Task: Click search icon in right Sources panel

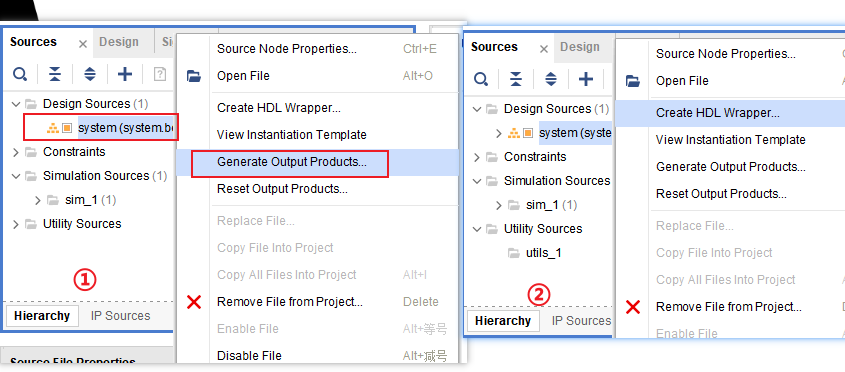Action: [481, 80]
